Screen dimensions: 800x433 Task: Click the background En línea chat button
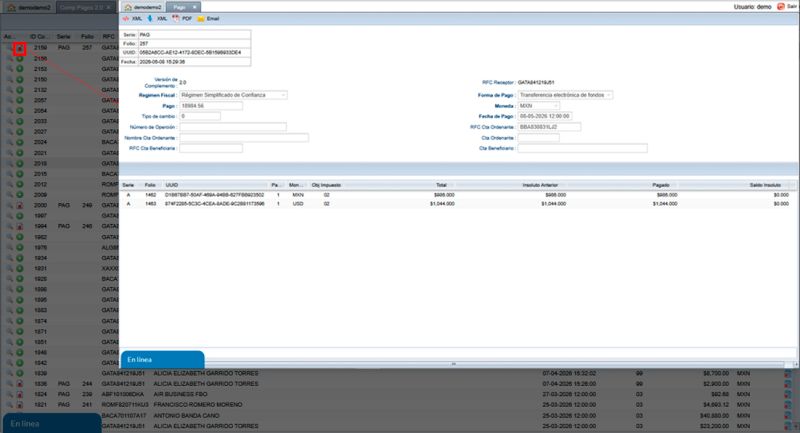pos(52,423)
